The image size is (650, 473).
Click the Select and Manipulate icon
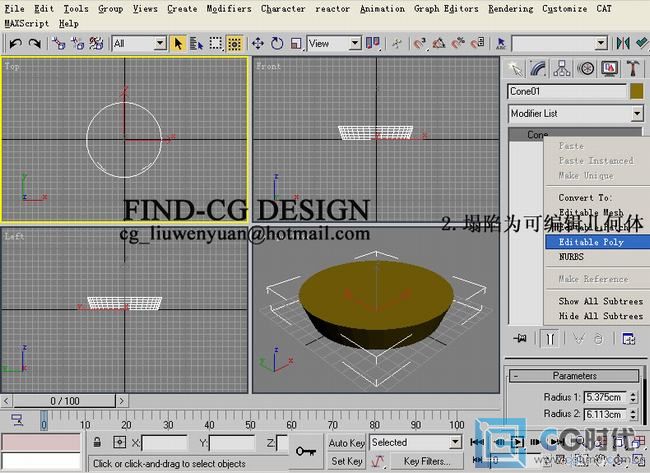397,43
